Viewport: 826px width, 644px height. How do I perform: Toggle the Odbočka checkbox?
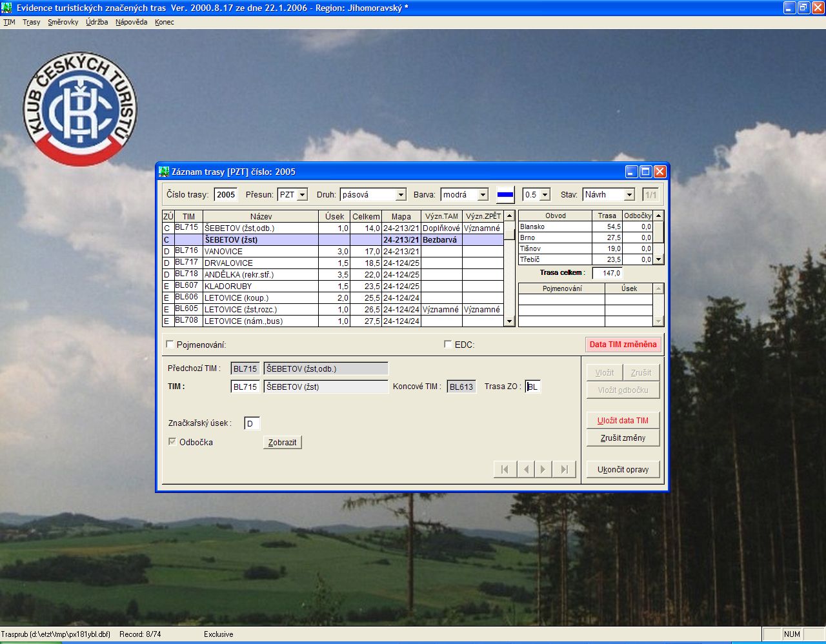coord(172,442)
